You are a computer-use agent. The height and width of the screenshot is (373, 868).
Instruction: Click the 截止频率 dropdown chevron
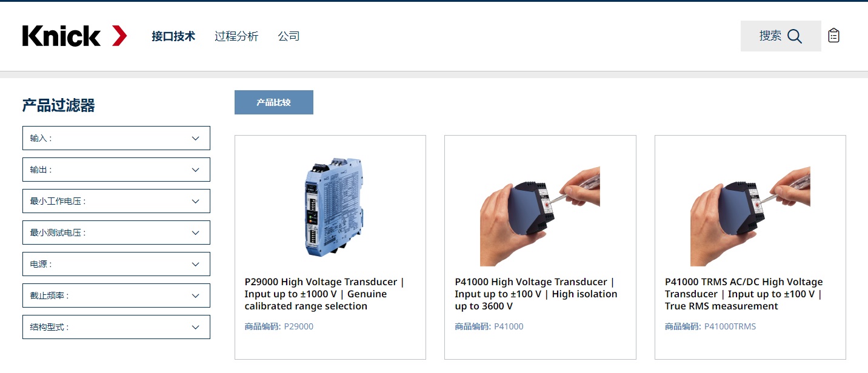click(x=195, y=295)
